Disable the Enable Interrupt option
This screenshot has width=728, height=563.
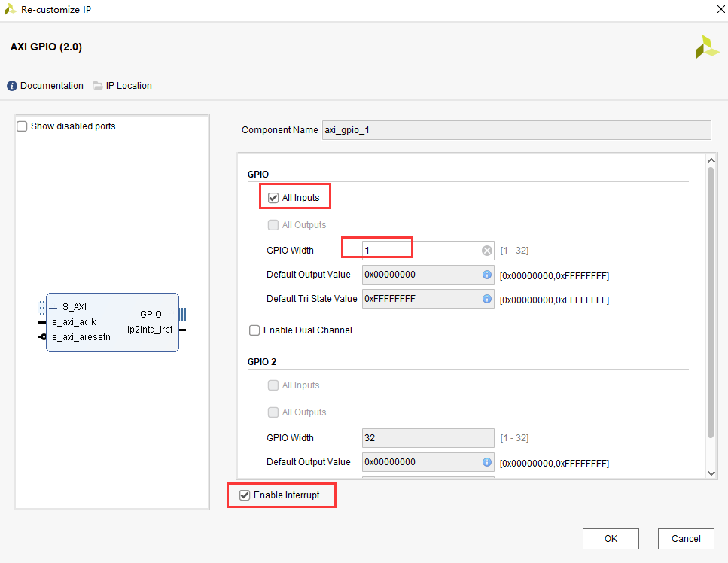(x=243, y=495)
